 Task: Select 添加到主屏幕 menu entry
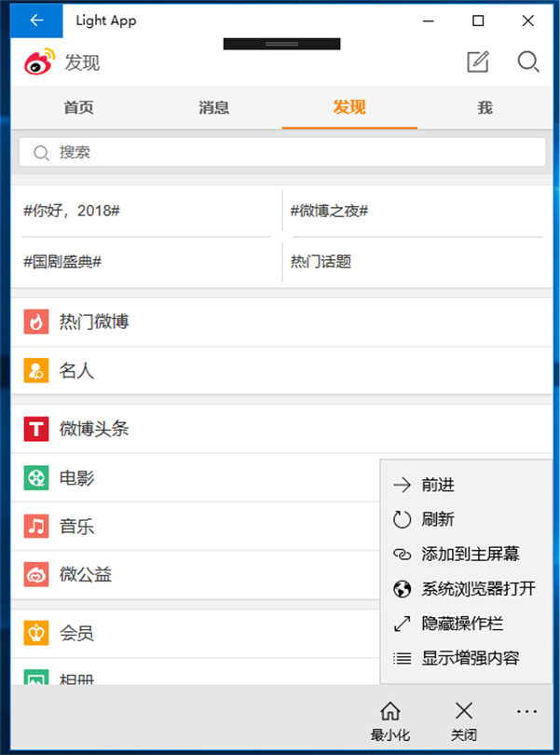pyautogui.click(x=471, y=554)
